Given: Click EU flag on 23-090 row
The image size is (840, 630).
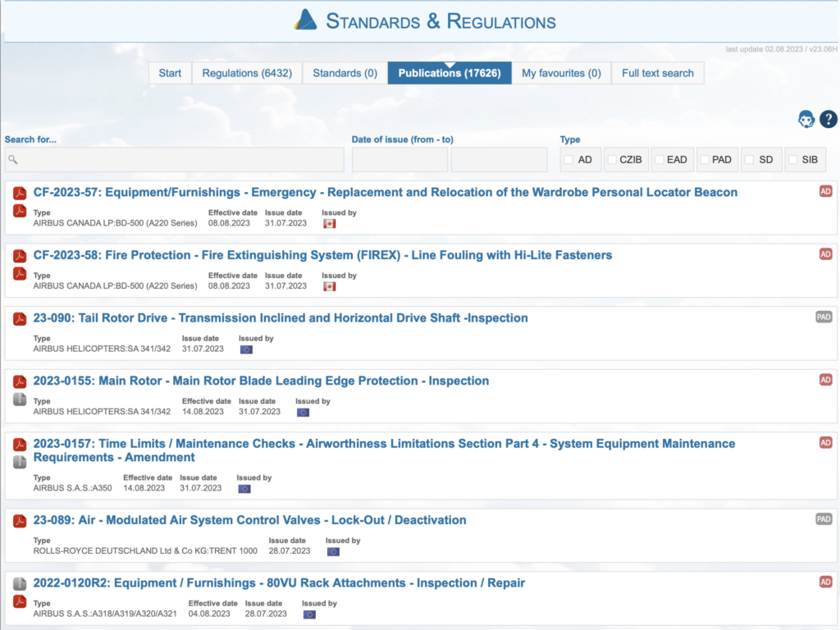Looking at the screenshot, I should (x=246, y=349).
